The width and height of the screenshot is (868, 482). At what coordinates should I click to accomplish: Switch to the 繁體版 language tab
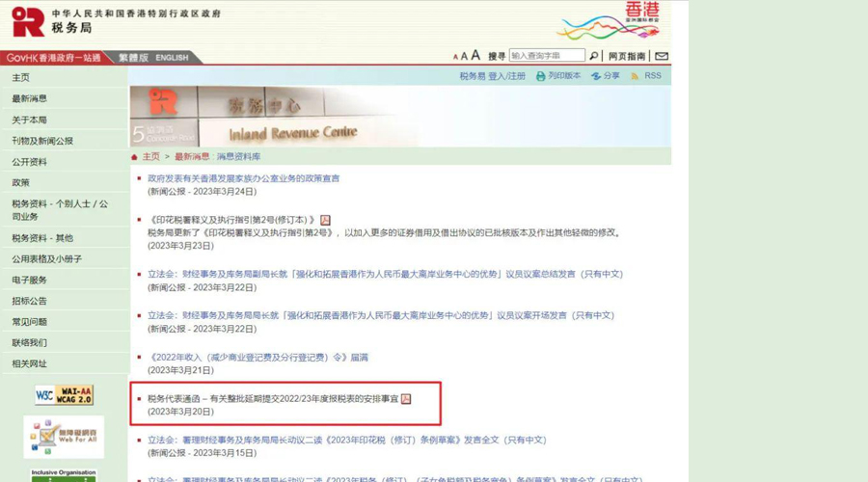point(133,58)
